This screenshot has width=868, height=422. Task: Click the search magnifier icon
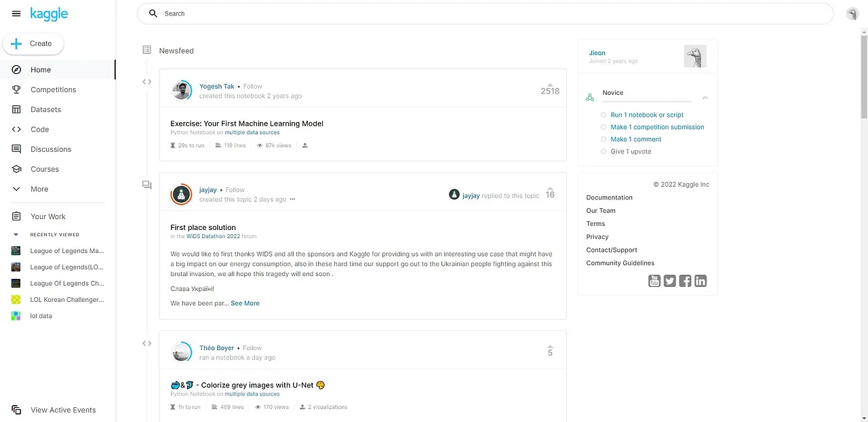coord(153,14)
